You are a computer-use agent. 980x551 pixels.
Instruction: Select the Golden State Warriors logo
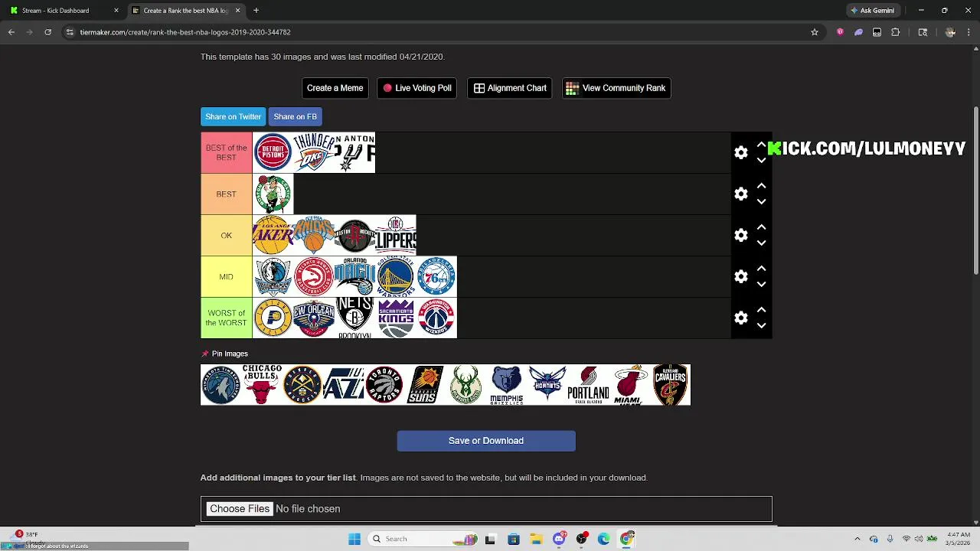(x=396, y=276)
